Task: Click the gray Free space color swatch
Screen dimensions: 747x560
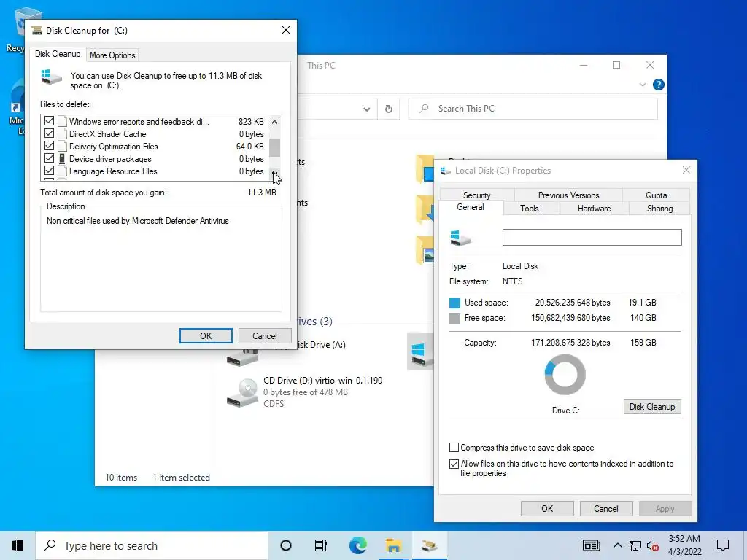Action: point(454,318)
